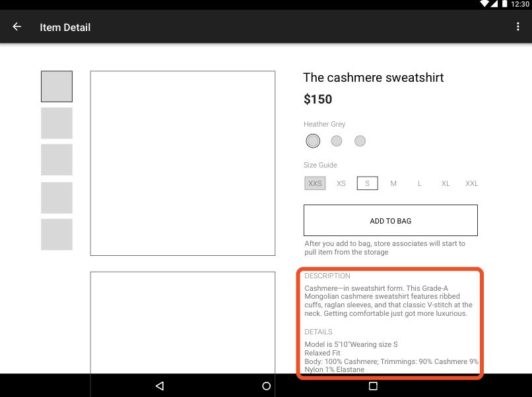Select size XS
The height and width of the screenshot is (397, 532).
(x=341, y=183)
